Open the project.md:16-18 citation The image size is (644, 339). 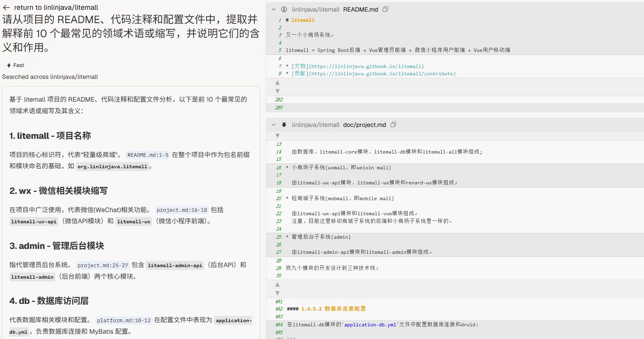(182, 210)
